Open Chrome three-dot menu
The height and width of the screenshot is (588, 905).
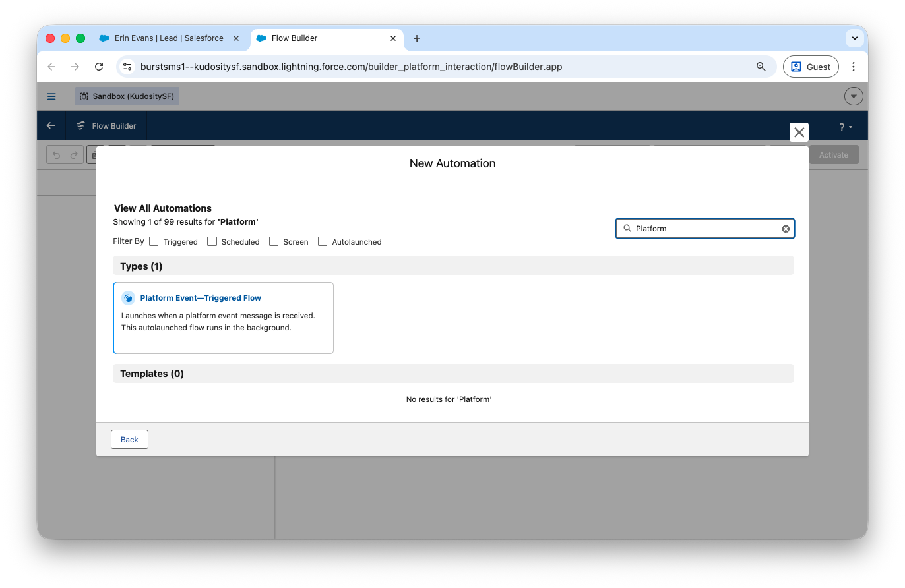[854, 67]
